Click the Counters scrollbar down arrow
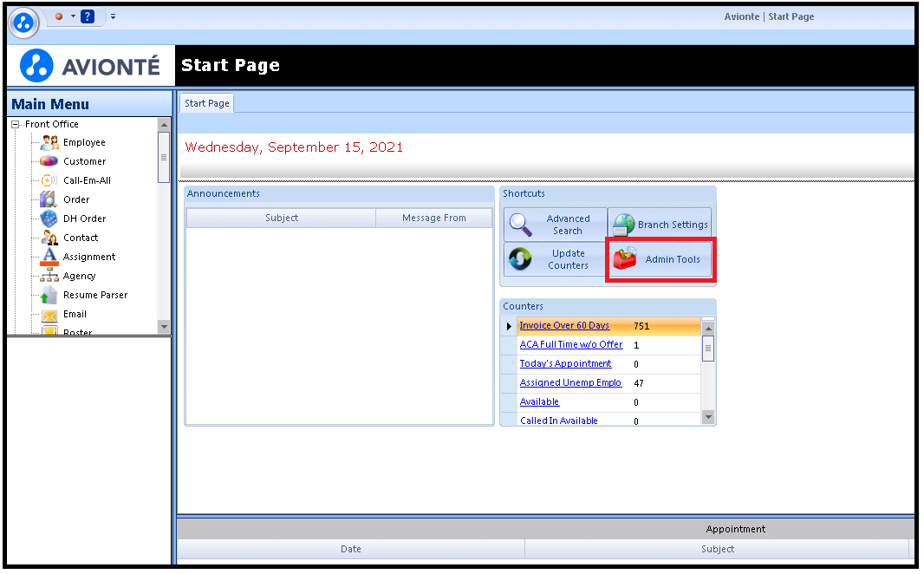The image size is (924, 574). (708, 417)
